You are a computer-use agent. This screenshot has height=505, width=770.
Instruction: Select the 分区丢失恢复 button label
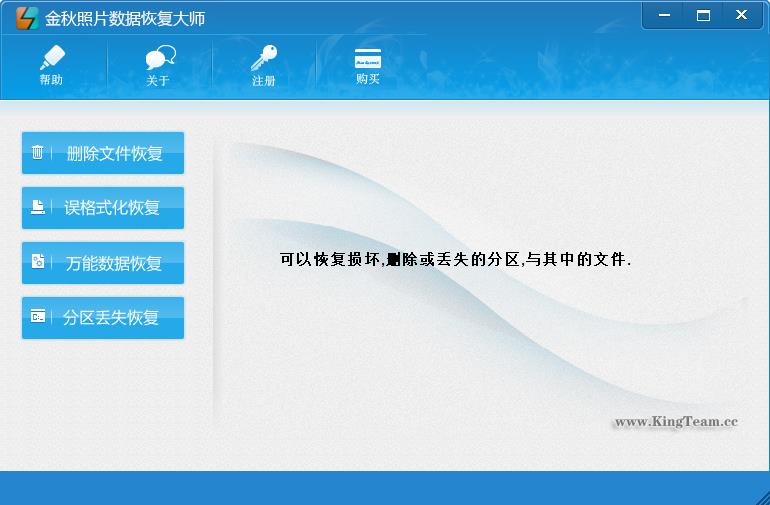coord(111,318)
